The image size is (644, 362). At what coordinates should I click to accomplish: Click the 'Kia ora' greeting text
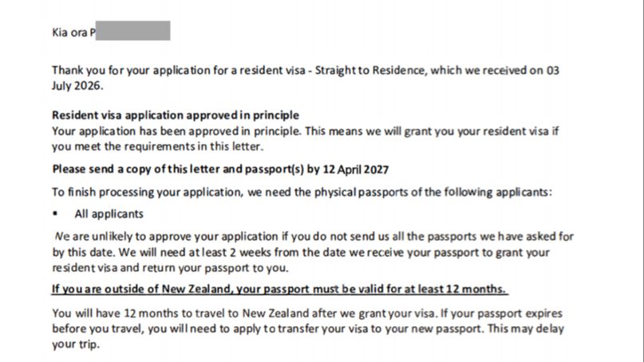69,32
